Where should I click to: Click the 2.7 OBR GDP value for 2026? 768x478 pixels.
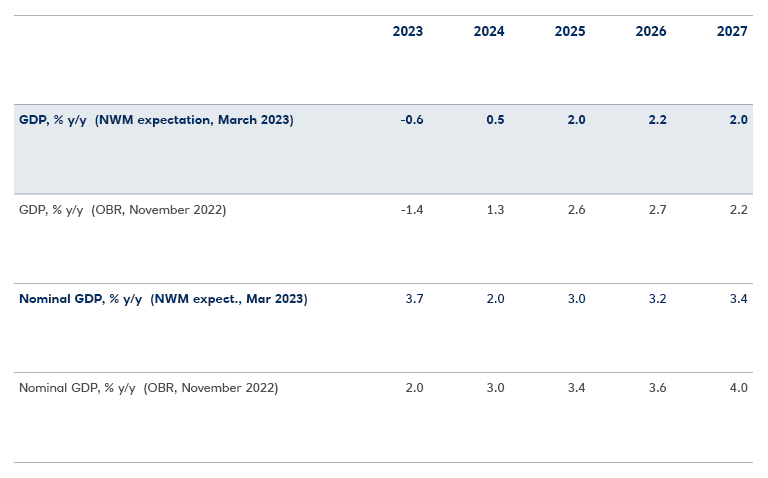click(x=657, y=210)
